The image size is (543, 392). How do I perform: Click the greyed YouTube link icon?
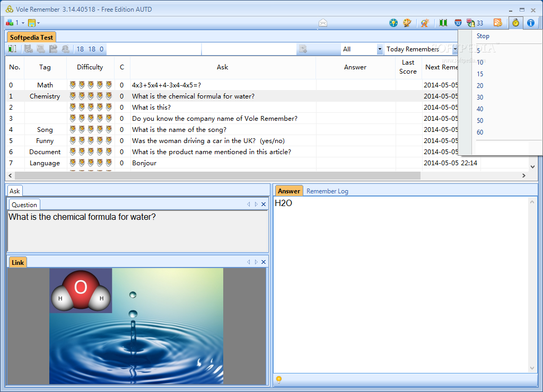(x=41, y=49)
